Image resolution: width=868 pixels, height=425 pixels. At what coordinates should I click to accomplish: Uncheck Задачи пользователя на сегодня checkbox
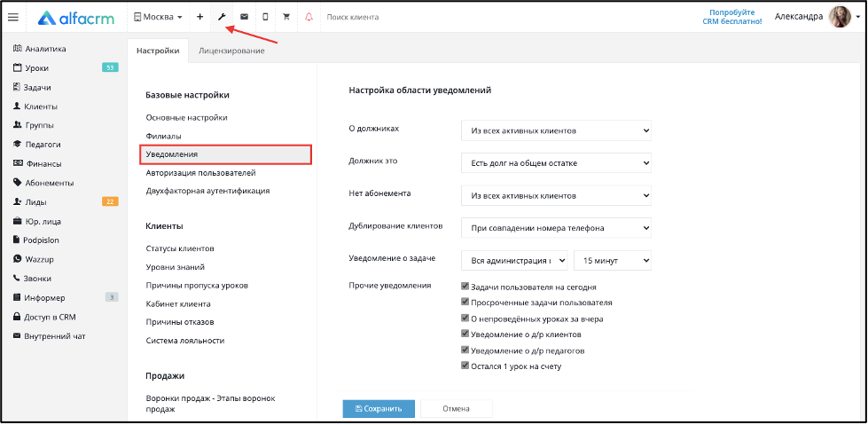465,287
